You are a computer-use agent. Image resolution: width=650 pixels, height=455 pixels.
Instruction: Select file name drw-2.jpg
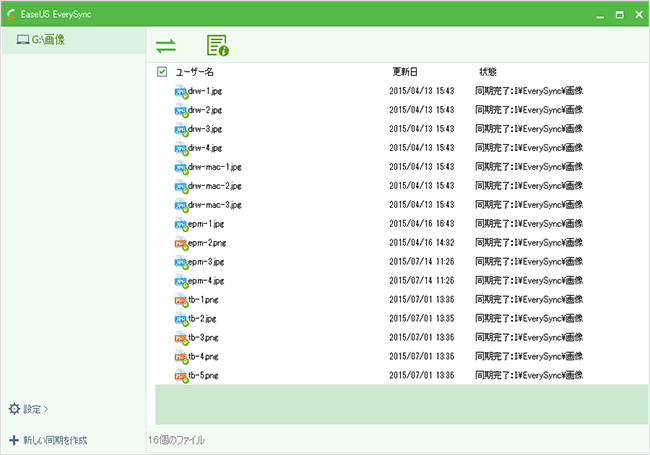click(205, 110)
